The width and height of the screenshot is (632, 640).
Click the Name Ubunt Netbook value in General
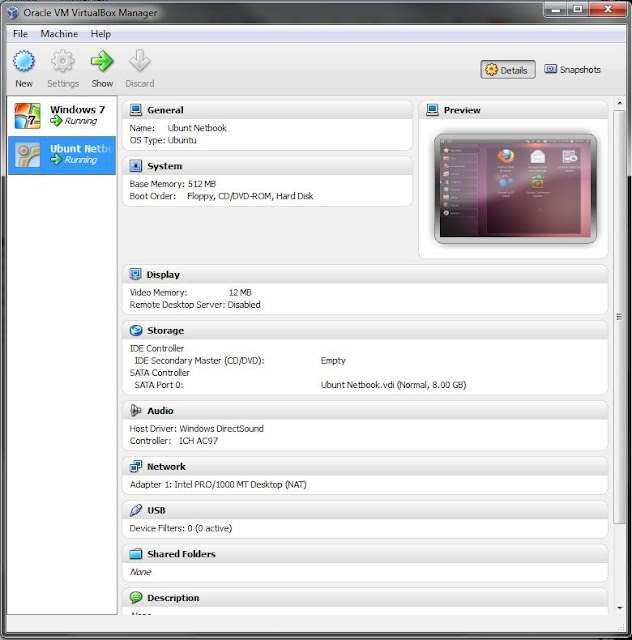pyautogui.click(x=197, y=128)
